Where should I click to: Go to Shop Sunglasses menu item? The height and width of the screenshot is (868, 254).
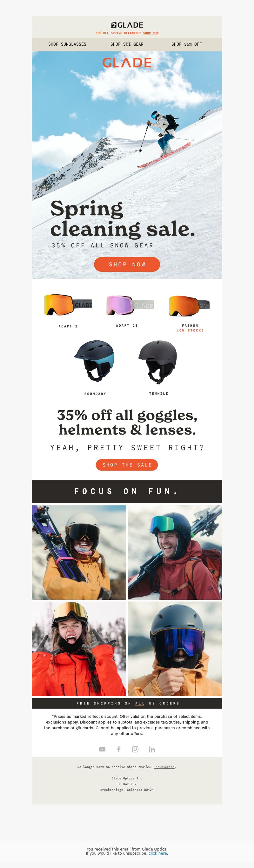coord(67,44)
